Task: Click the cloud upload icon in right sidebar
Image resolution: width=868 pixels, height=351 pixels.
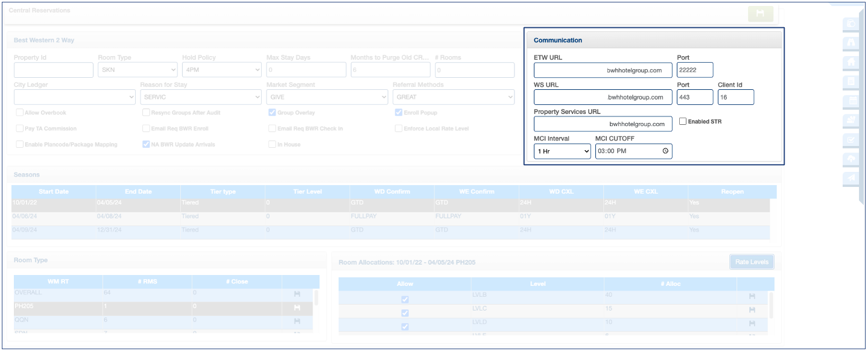Action: pos(852,159)
